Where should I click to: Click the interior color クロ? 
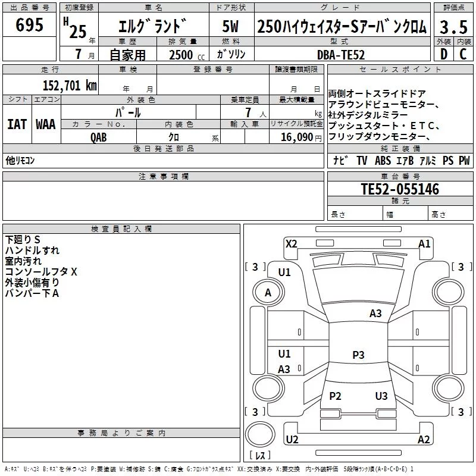[x=174, y=137]
